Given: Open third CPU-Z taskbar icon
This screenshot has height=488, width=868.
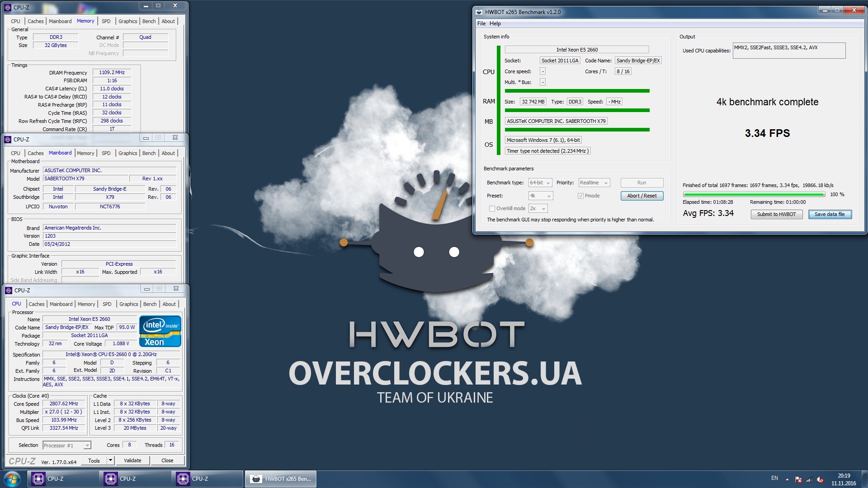Looking at the screenshot, I should (x=208, y=479).
